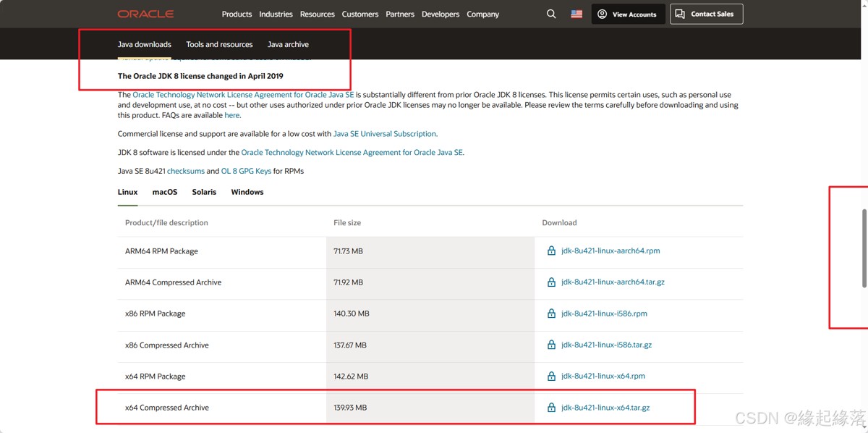Open Java SE Universal Subscription link

pyautogui.click(x=384, y=134)
